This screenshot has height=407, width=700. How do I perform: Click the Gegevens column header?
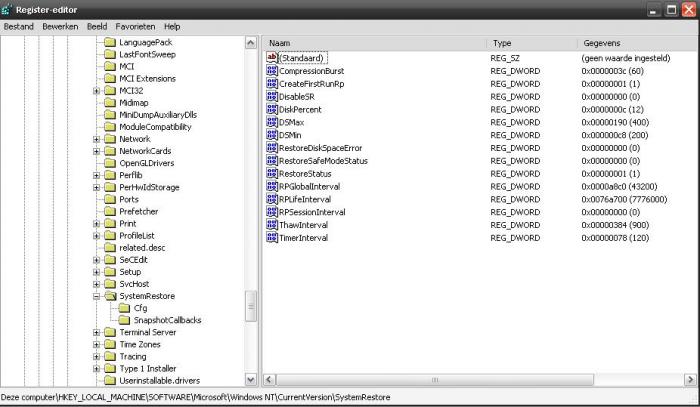pyautogui.click(x=637, y=43)
